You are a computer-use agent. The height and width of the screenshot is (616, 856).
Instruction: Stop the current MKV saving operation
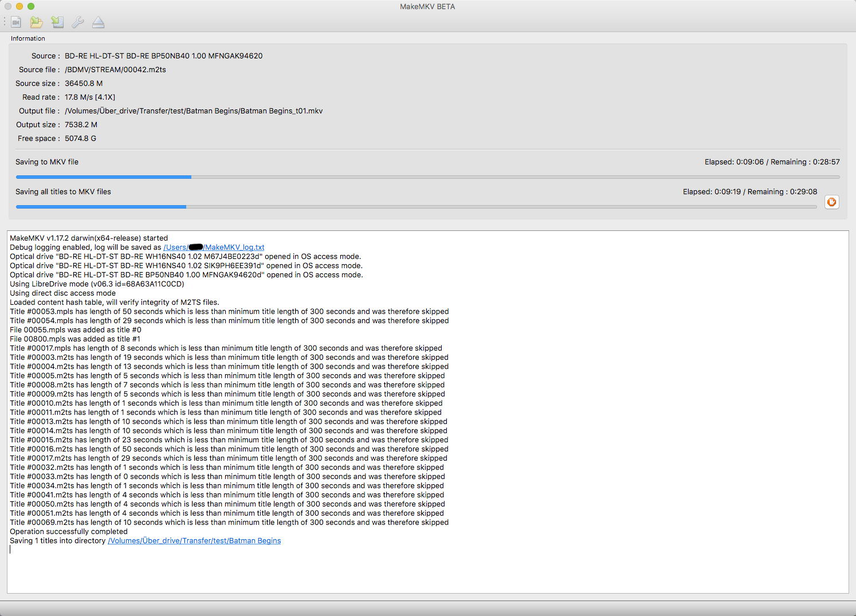point(831,202)
